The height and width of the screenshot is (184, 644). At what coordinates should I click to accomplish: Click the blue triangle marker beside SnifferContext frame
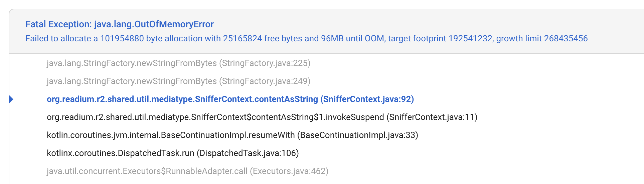coord(11,99)
